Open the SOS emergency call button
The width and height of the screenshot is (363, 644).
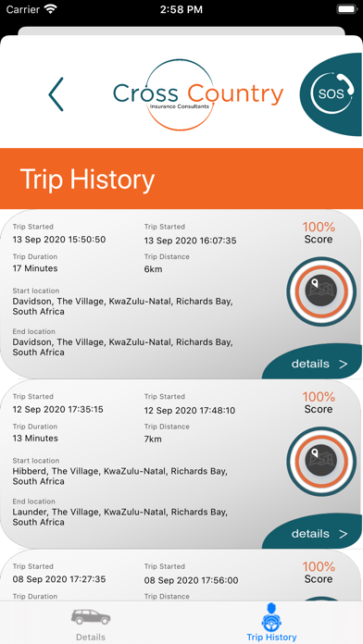point(332,94)
